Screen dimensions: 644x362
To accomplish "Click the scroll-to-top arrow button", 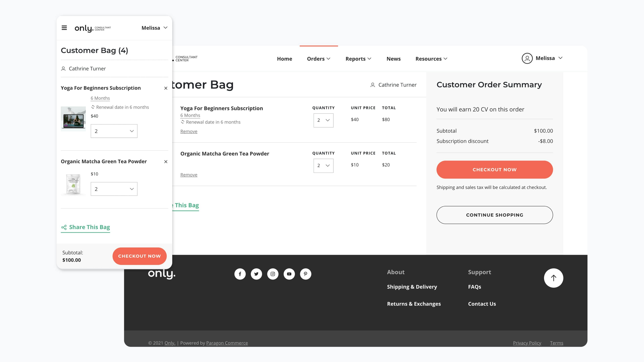I will click(553, 278).
